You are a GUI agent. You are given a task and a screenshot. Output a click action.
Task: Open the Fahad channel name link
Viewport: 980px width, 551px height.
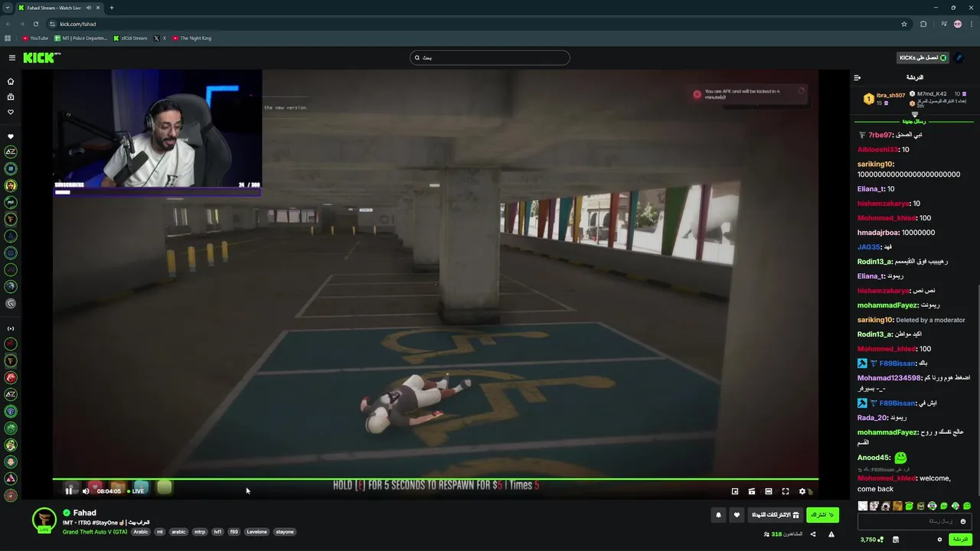click(x=84, y=513)
